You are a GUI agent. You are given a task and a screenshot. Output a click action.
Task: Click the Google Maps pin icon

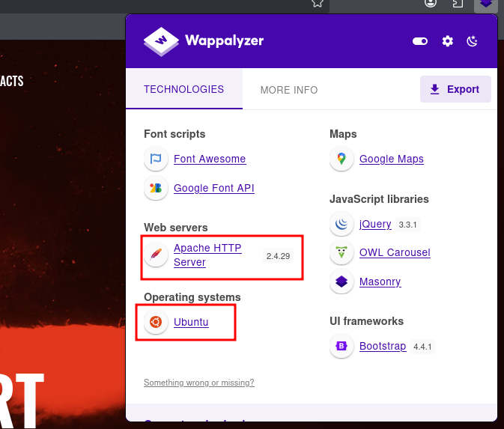pyautogui.click(x=341, y=159)
